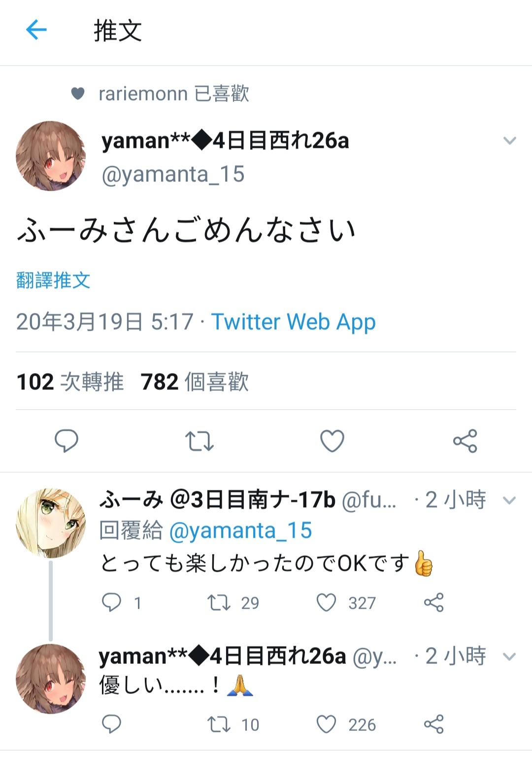This screenshot has height=761, width=532.
Task: View the 782 個喜歡 likes list
Action: coord(195,382)
